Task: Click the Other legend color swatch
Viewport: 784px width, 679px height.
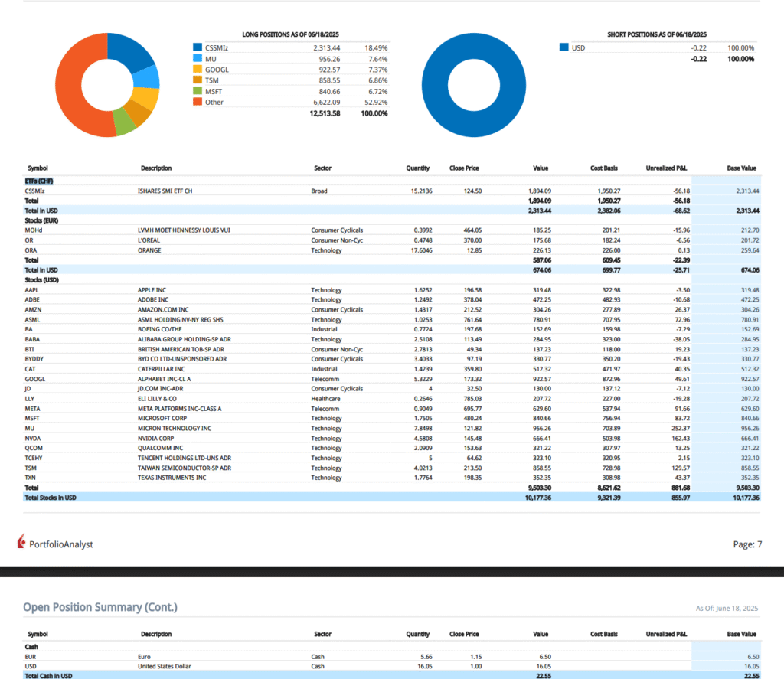Action: coord(198,102)
